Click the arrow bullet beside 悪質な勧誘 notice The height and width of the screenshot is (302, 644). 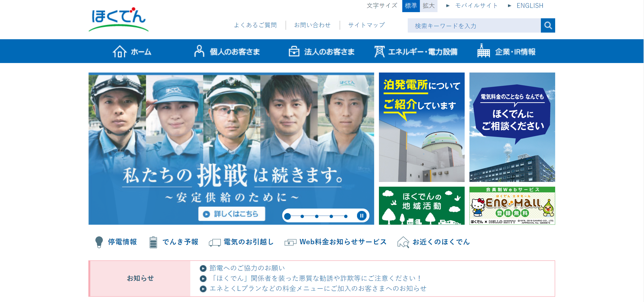point(203,278)
